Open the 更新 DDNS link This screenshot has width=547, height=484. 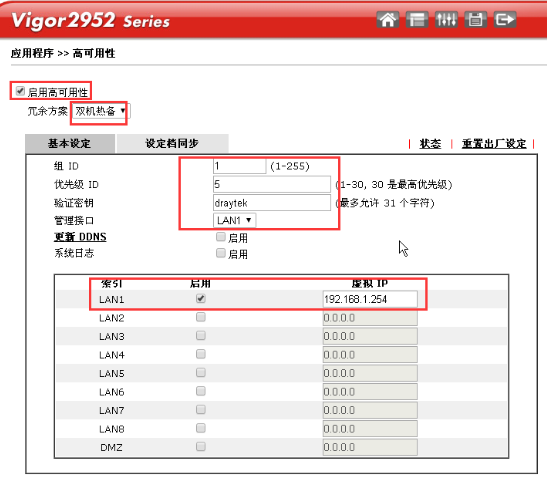tap(80, 237)
